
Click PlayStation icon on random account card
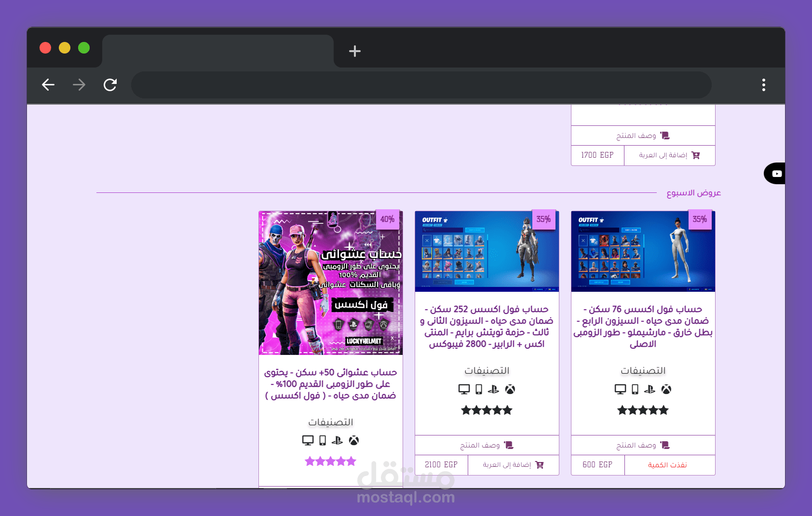pyautogui.click(x=337, y=440)
